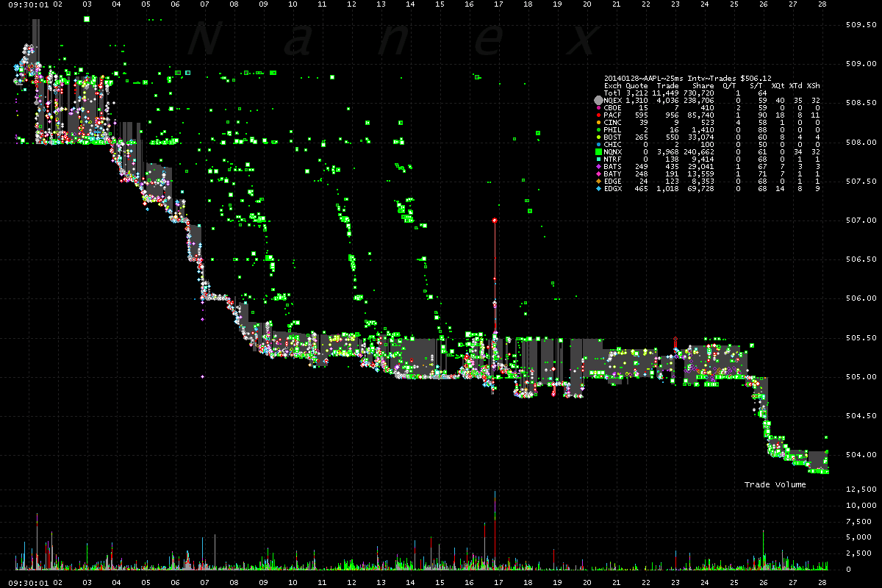882x588 pixels.
Task: Click the 'Q/T' column header
Action: pos(730,85)
